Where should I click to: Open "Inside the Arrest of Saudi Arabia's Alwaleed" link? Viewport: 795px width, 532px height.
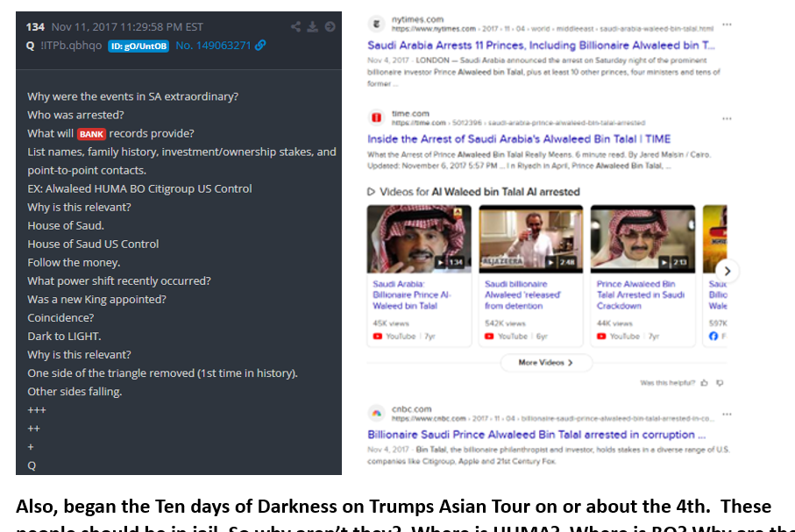(519, 139)
